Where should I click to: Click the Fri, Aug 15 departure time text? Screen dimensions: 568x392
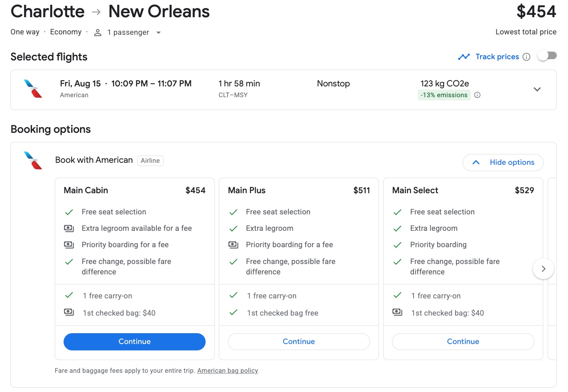(x=126, y=84)
